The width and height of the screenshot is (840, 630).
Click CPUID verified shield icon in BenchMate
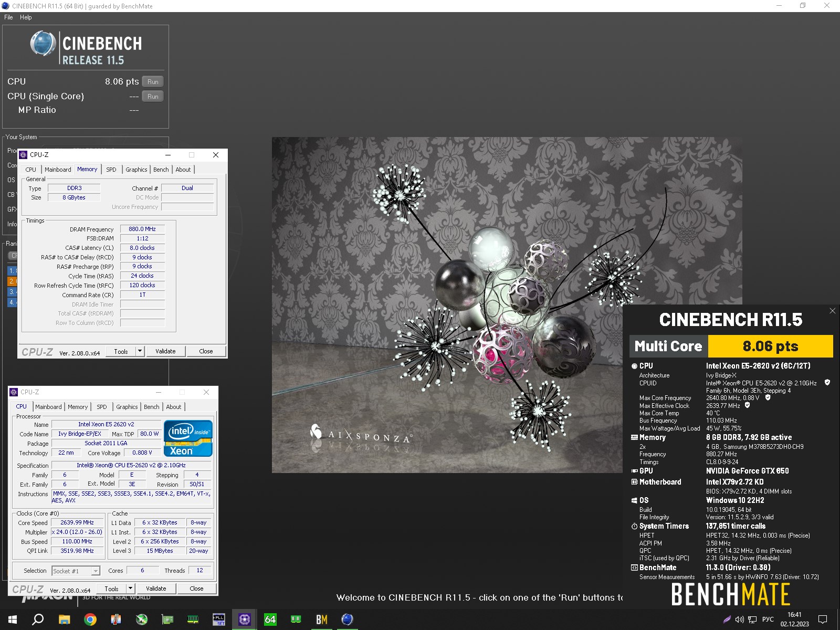827,383
